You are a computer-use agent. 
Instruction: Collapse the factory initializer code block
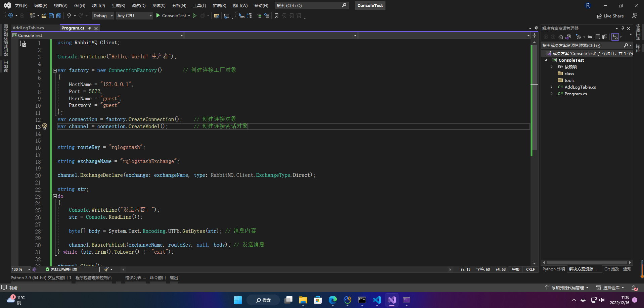55,70
